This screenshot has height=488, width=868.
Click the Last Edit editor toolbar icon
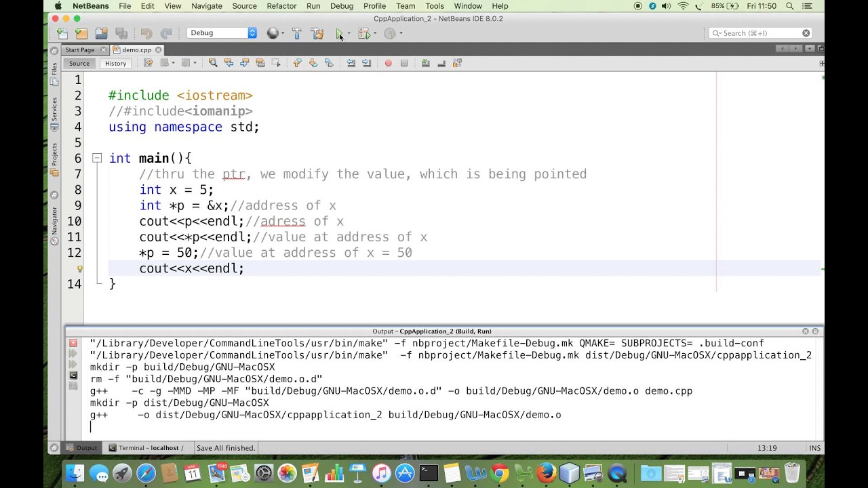click(148, 63)
